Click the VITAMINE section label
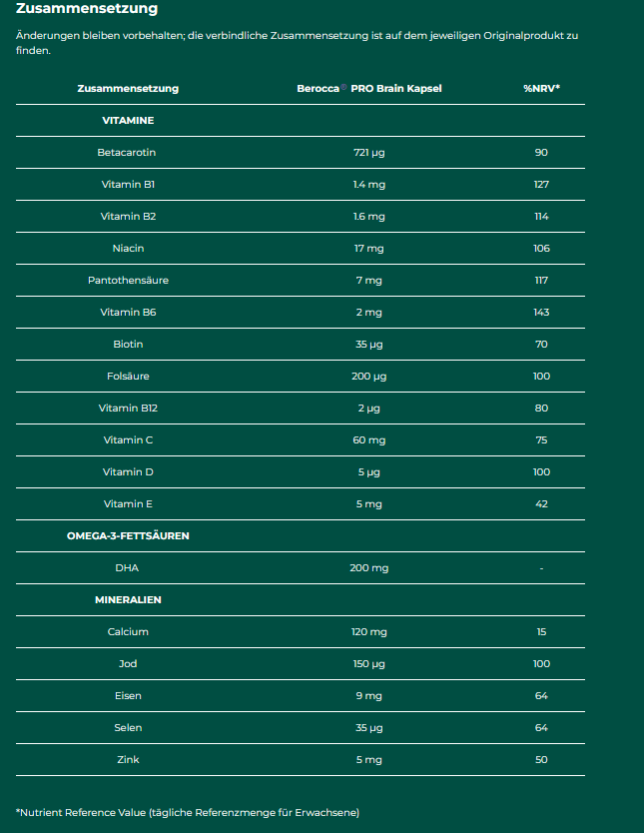Screen dimensions: 644x833 pos(128,121)
